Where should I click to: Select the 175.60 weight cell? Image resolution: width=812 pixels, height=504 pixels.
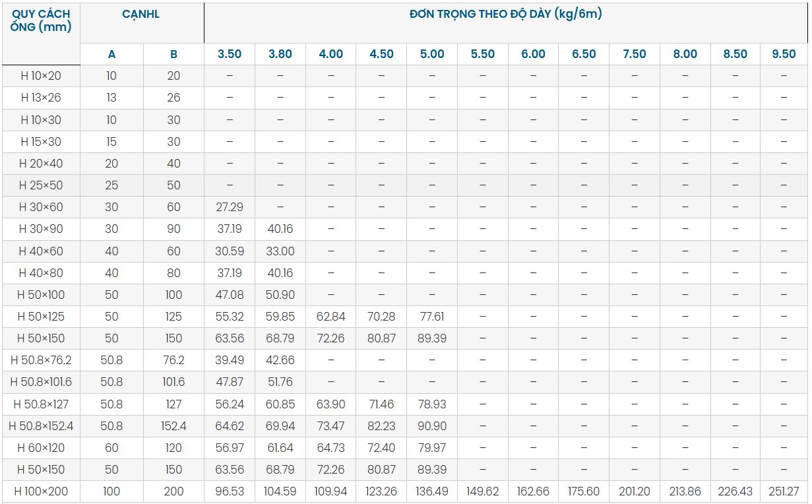(584, 491)
